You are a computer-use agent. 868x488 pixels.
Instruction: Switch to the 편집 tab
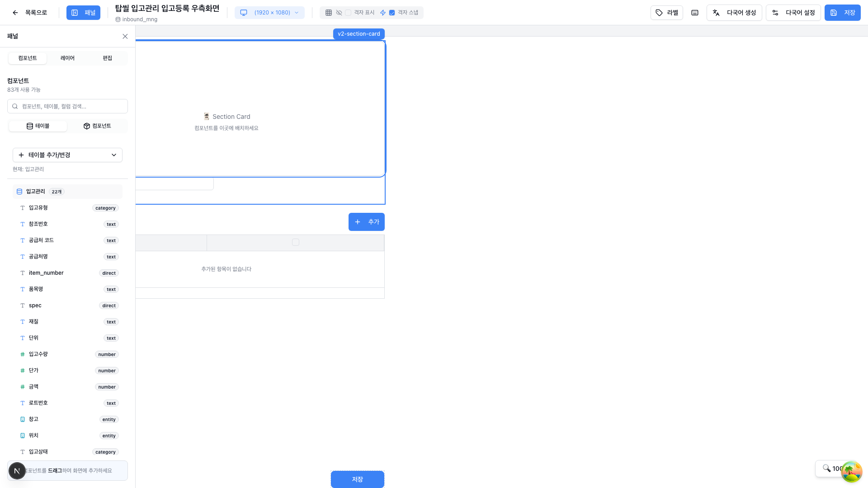[107, 58]
